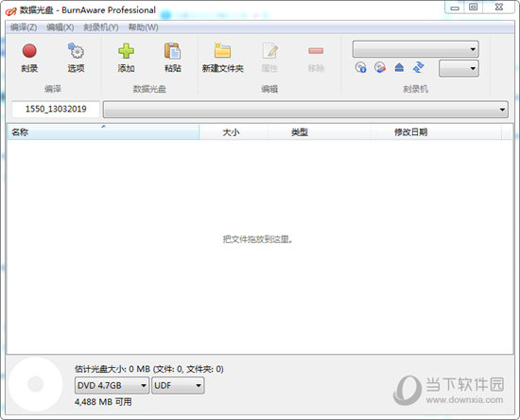The height and width of the screenshot is (420, 520).
Task: Open 选项 (Options) gear icon
Action: (x=76, y=51)
